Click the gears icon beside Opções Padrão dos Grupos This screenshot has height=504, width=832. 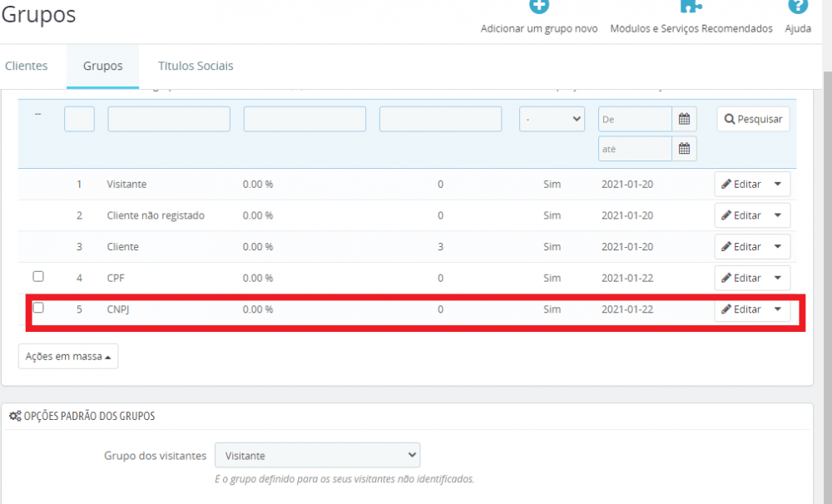(15, 416)
